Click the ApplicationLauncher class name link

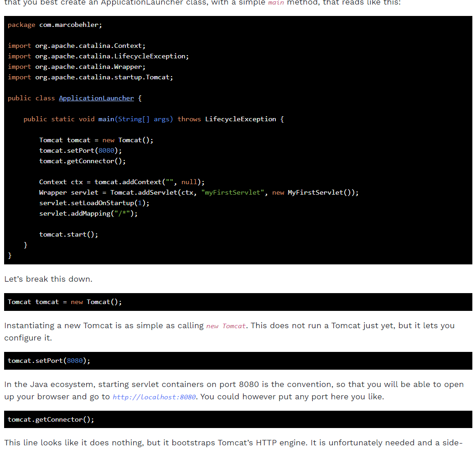pyautogui.click(x=96, y=98)
